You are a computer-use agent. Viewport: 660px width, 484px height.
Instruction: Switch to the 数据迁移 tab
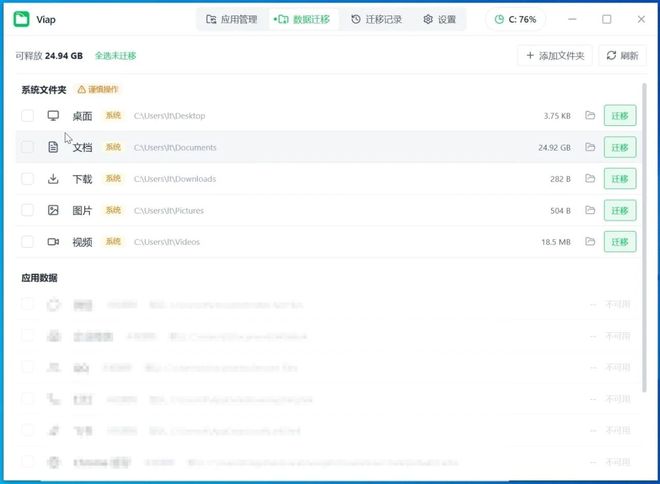(x=302, y=19)
